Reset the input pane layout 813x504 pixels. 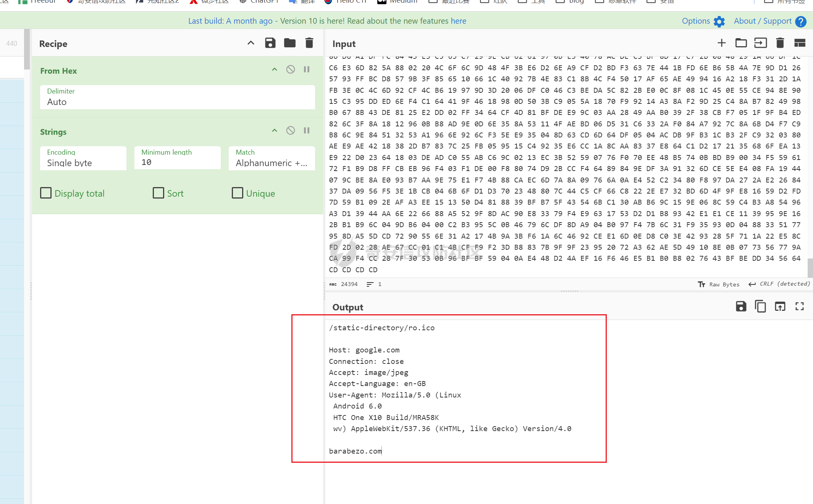[799, 43]
